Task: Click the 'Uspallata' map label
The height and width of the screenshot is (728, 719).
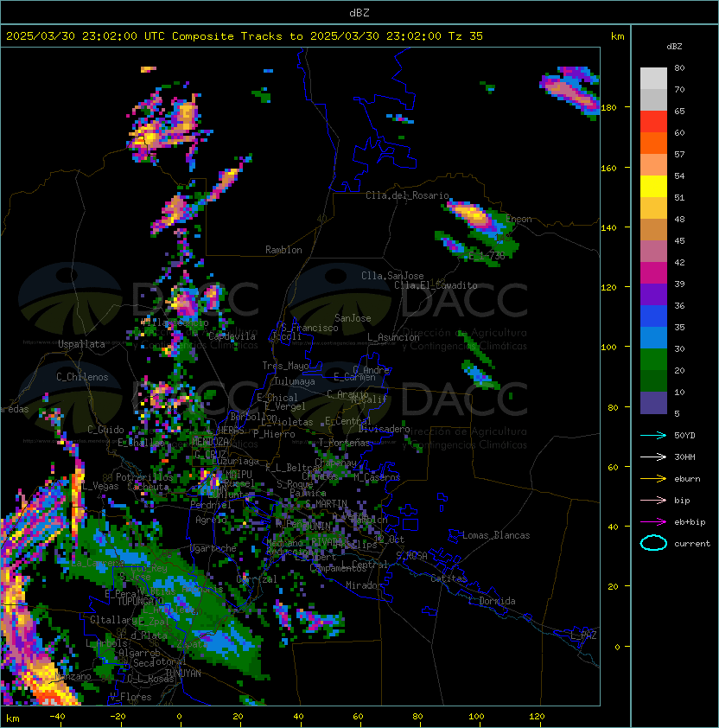Action: [81, 344]
